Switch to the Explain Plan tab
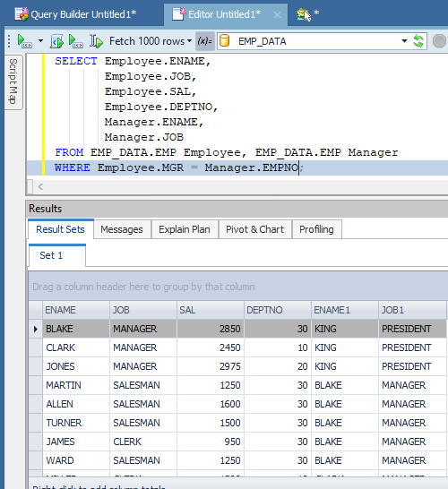Viewport: 448px width, 489px height. click(x=185, y=229)
